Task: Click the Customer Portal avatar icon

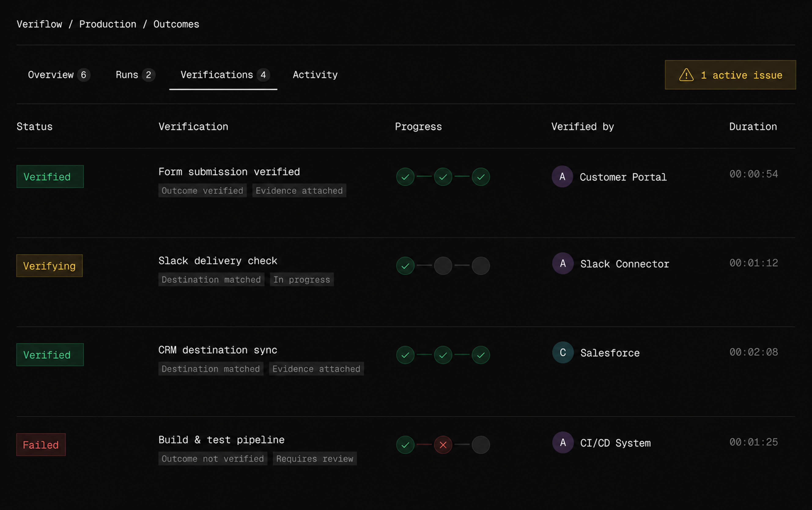Action: [x=562, y=176]
